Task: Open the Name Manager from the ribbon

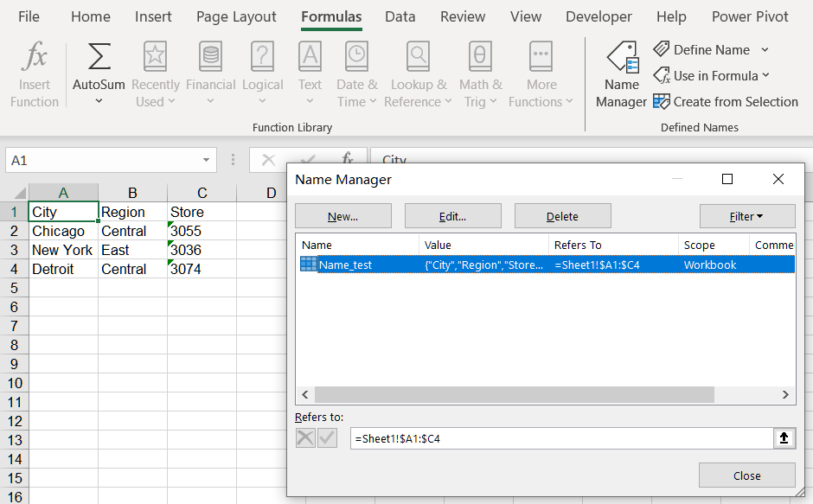Action: pyautogui.click(x=621, y=75)
